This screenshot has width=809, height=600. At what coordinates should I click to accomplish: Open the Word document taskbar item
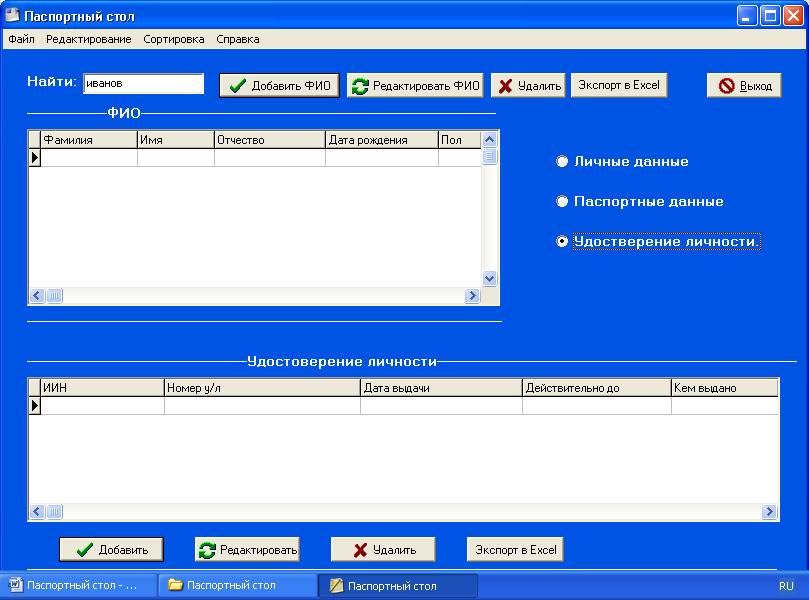[x=79, y=586]
